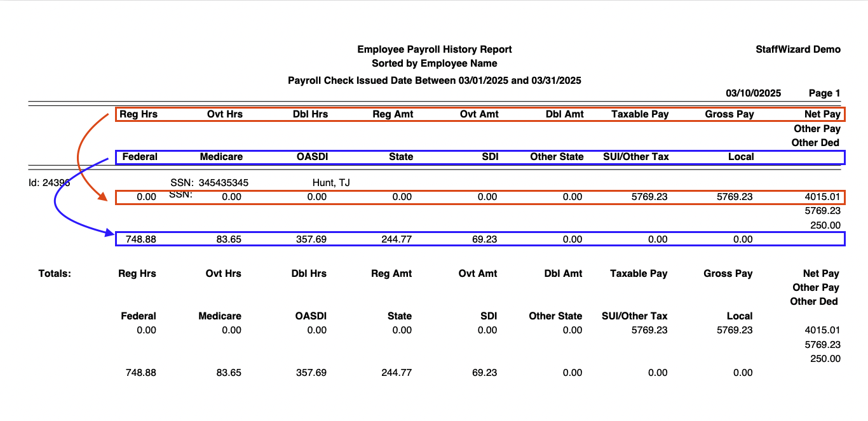Screen dimensions: 868x421
Task: Click the report date 03/10/02025
Action: [753, 93]
